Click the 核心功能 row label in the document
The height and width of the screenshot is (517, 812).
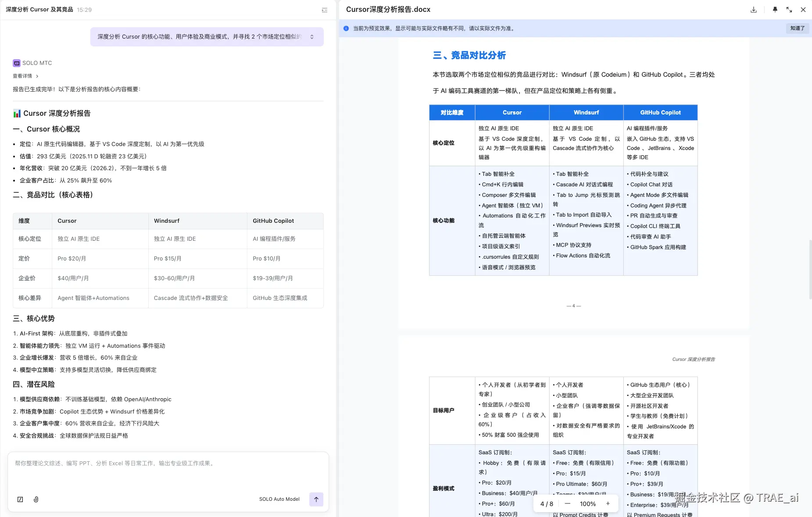(x=444, y=221)
